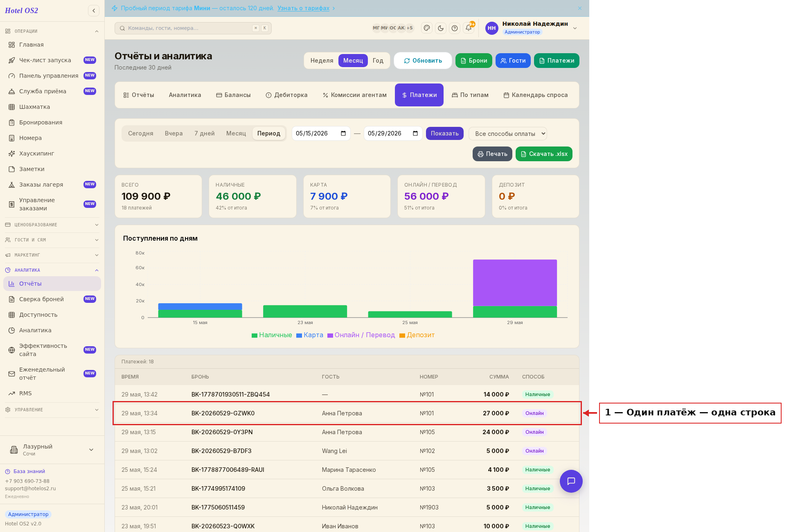Click the Депозит orange legend swatch

[402, 336]
